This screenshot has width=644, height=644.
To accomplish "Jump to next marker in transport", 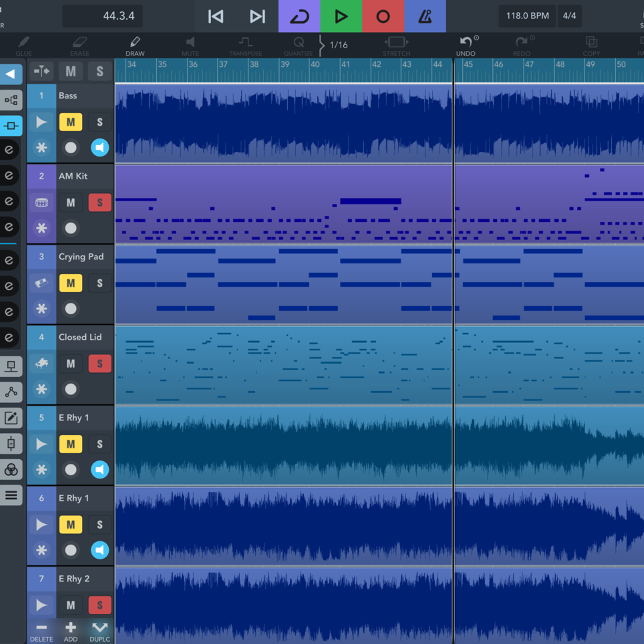I will pyautogui.click(x=258, y=16).
